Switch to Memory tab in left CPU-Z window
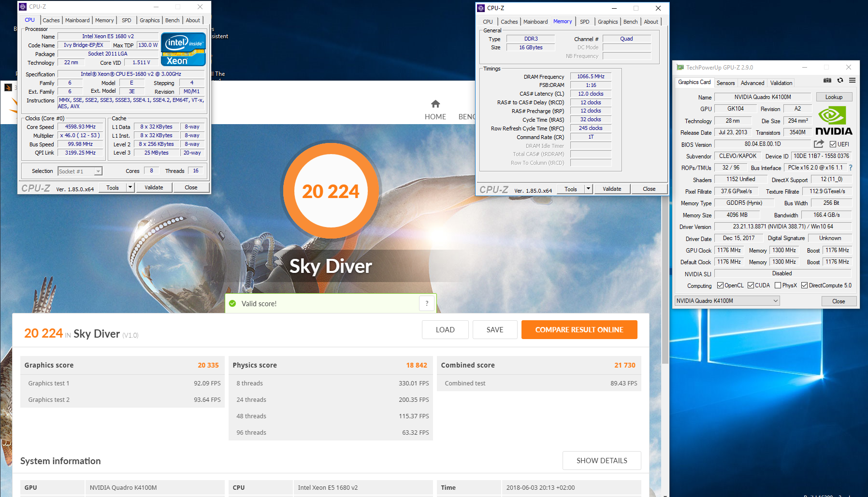This screenshot has height=497, width=868. pos(104,20)
